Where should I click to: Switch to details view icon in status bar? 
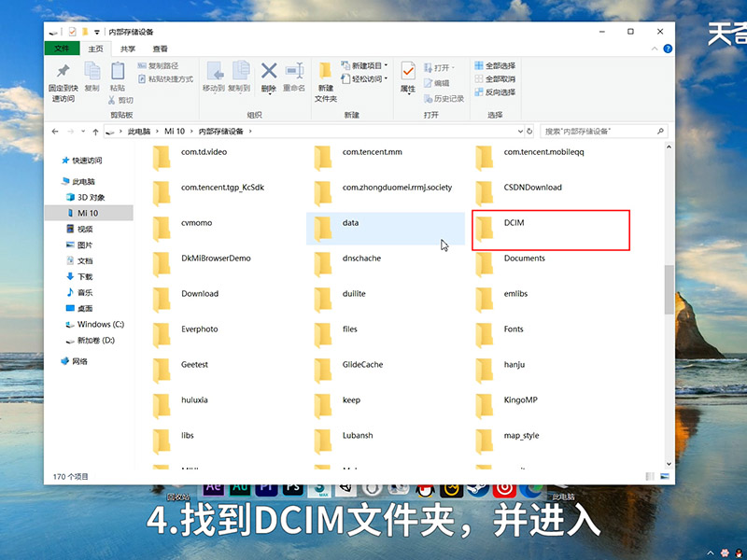650,476
